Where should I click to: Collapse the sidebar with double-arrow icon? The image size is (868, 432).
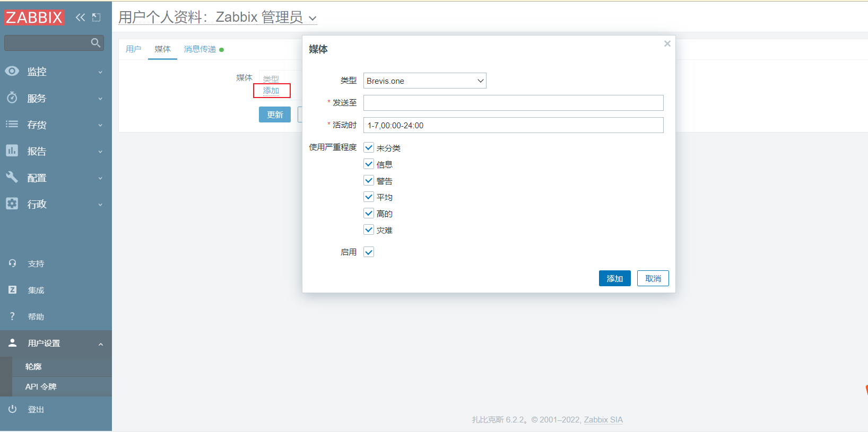80,17
